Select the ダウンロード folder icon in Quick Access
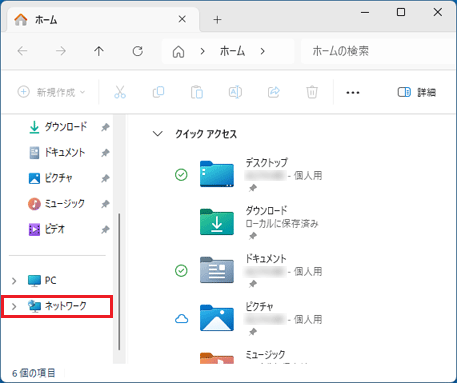 (x=217, y=222)
